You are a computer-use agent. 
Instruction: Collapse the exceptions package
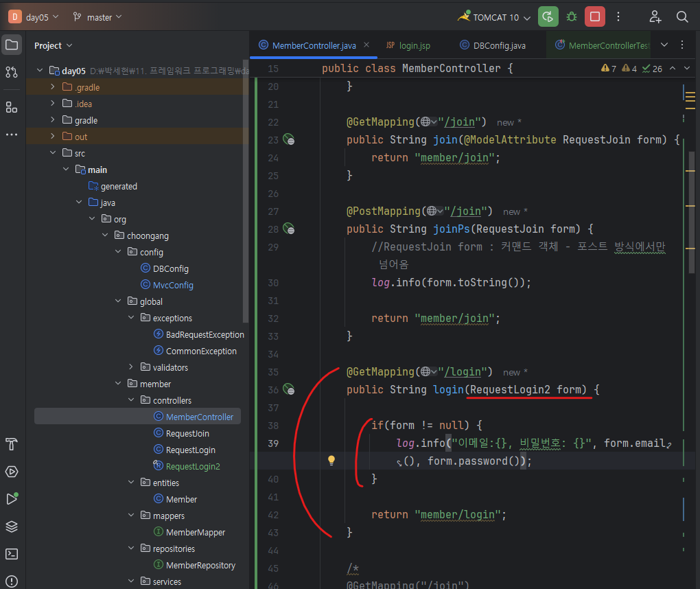[131, 317]
